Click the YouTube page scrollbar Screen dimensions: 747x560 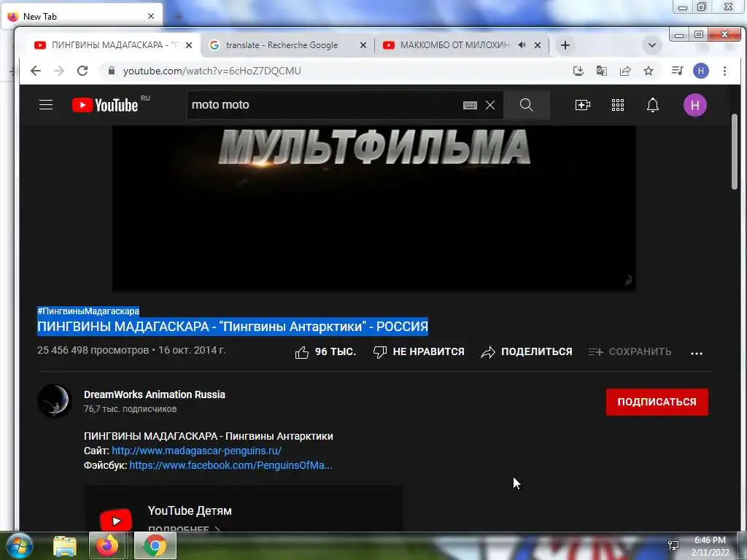pos(735,152)
